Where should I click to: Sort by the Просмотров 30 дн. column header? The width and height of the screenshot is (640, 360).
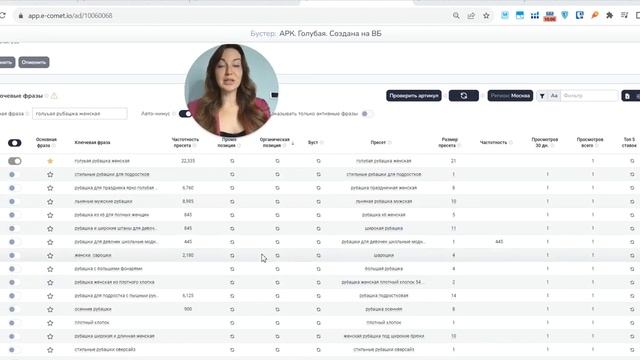(544, 142)
